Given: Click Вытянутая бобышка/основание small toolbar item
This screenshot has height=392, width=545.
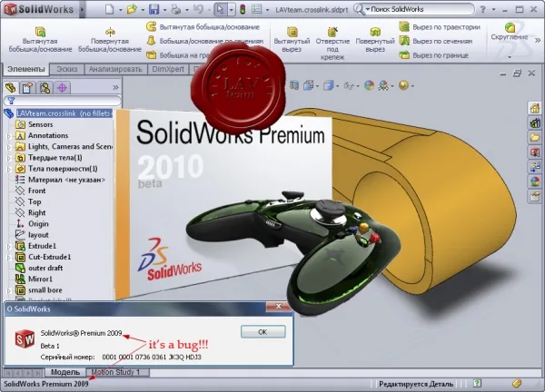Looking at the screenshot, I should [203, 26].
